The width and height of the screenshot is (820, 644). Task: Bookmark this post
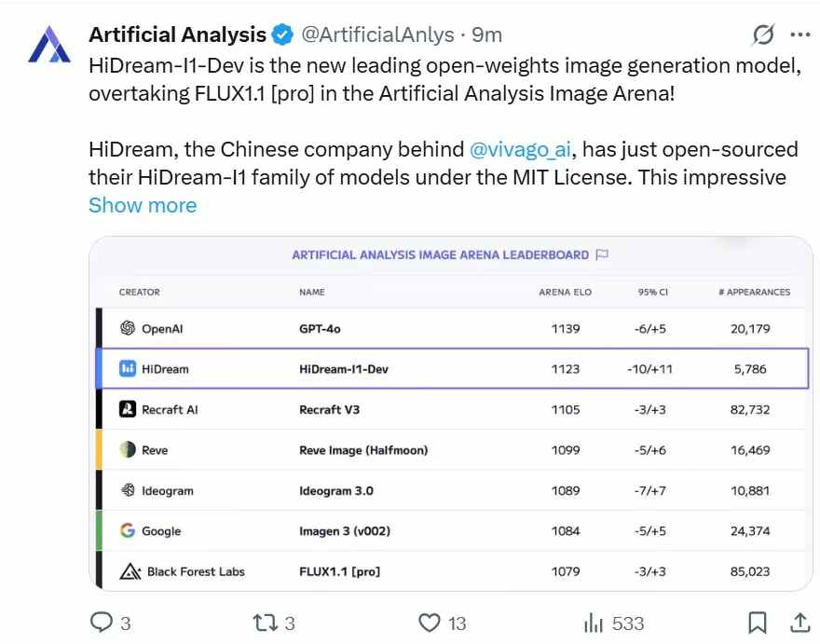point(758,622)
